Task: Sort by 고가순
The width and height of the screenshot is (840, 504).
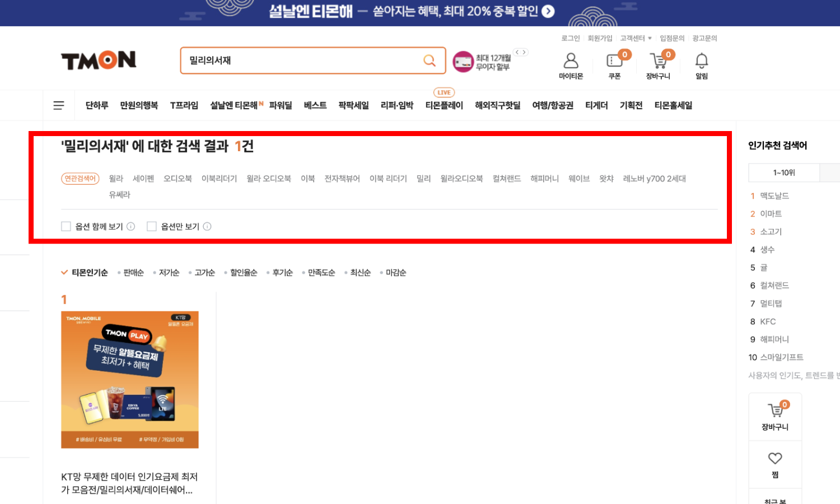Action: (204, 273)
